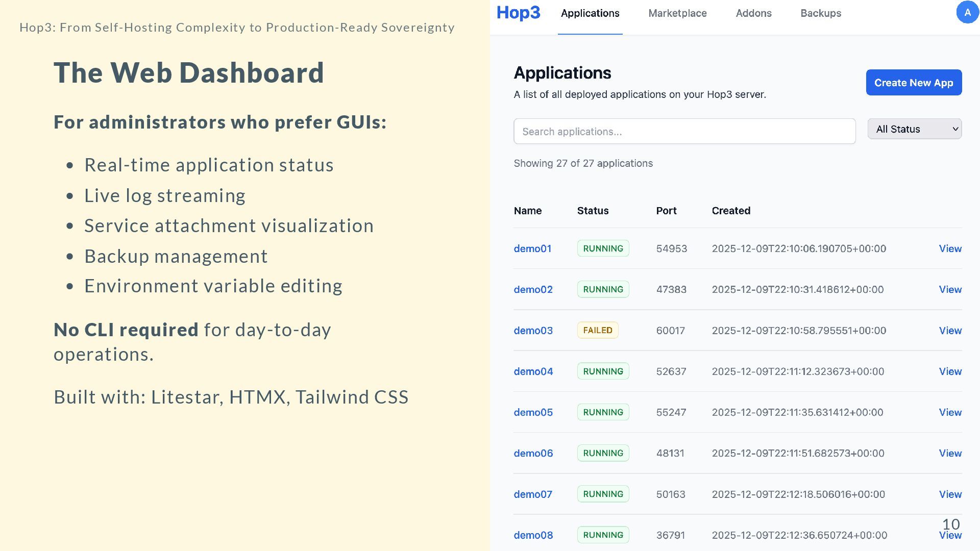Screen dimensions: 980x551
Task: Open the demo08 application link
Action: (x=533, y=535)
